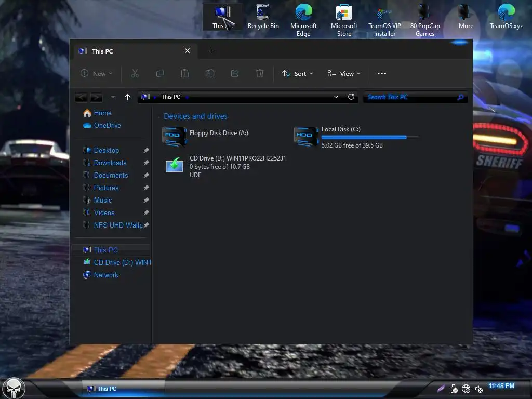
Task: Click the Rename icon in toolbar
Action: (210, 73)
